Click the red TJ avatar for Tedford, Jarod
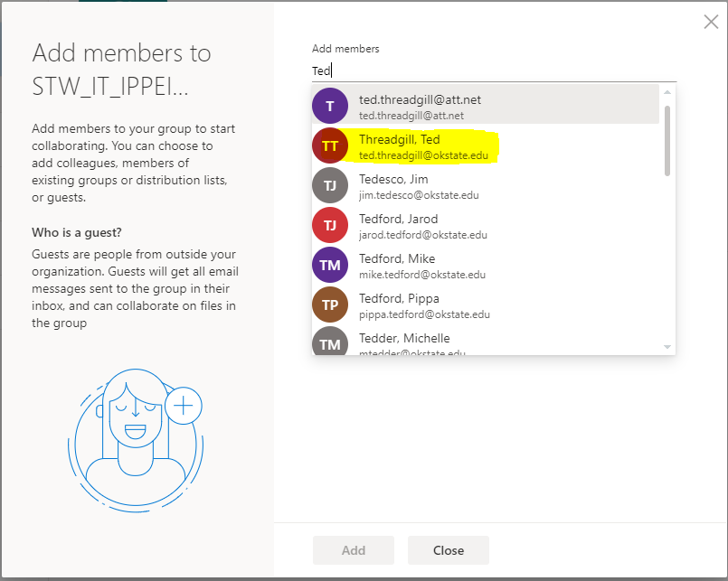The image size is (728, 581). [x=330, y=225]
